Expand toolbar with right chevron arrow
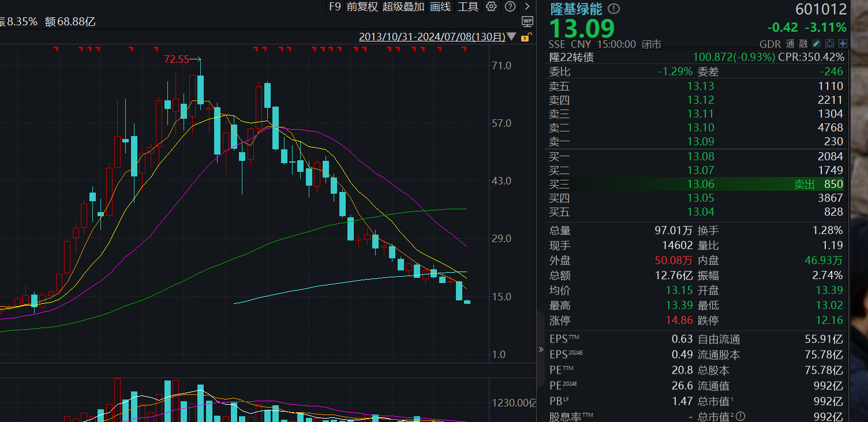Screen dimensions: 868x422 click(527, 6)
